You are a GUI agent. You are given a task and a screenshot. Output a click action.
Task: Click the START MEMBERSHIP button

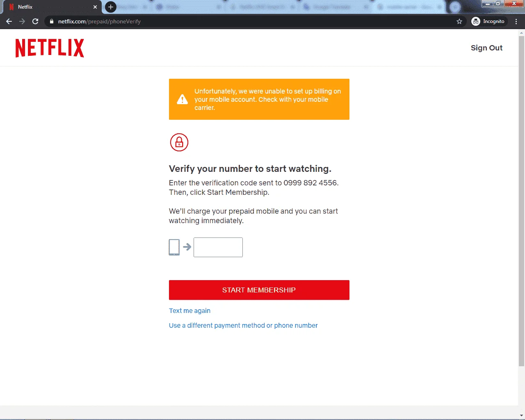(259, 290)
